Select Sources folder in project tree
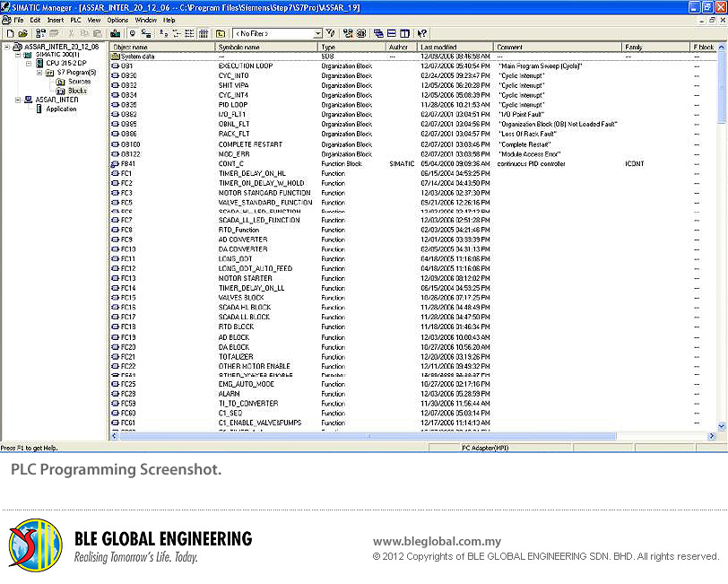 [79, 82]
